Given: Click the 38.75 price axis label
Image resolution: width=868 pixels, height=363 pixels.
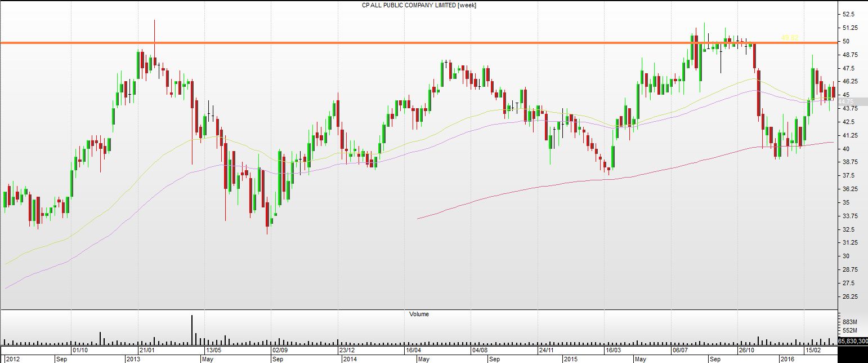Looking at the screenshot, I should 850,162.
